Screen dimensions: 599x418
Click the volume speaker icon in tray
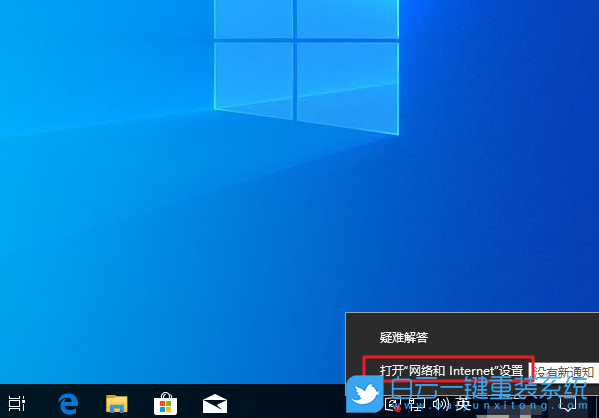440,404
